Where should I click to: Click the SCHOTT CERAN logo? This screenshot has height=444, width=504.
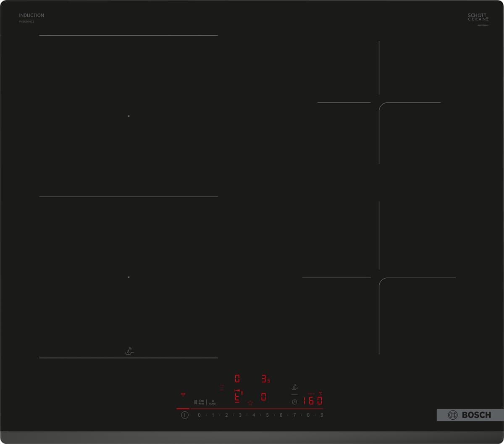tap(478, 17)
